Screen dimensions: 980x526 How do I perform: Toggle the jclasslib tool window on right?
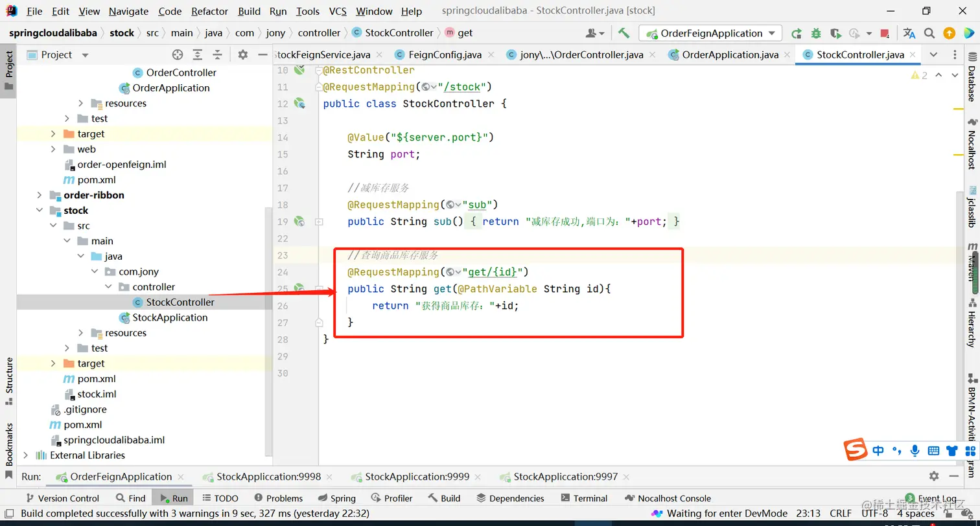(972, 207)
